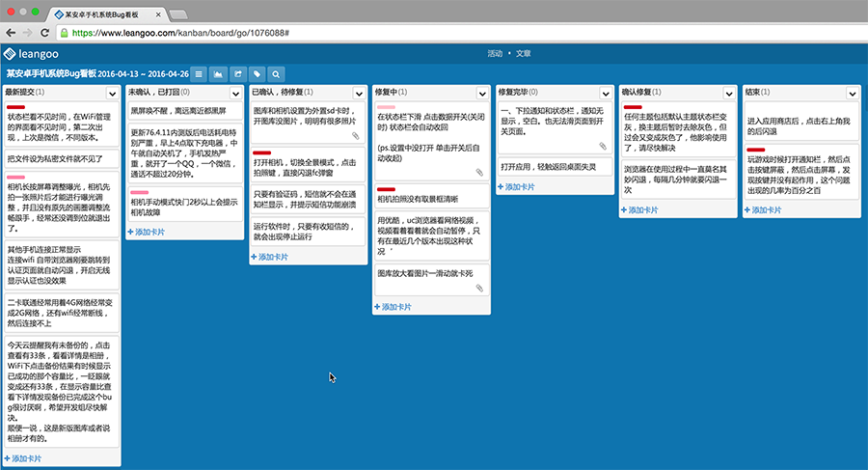
Task: Open the 结束 list dropdown menu
Action: pos(851,94)
